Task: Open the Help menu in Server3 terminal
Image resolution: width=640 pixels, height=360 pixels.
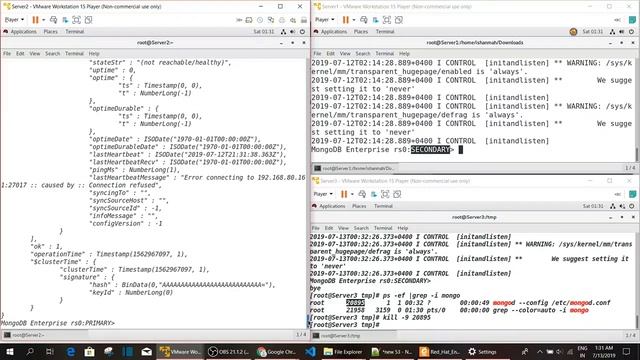Action: pos(402,228)
